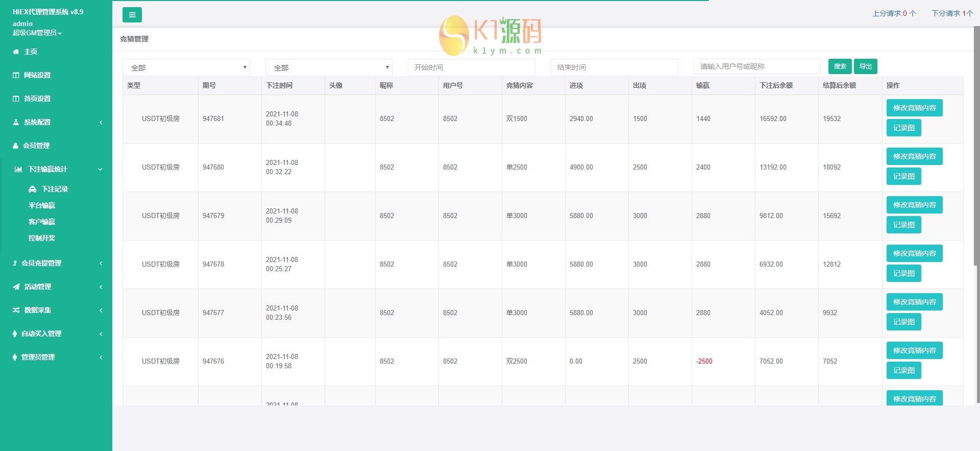Viewport: 980px width, 451px height.
Task: Click the hamburger menu toggle button
Action: pos(132,15)
